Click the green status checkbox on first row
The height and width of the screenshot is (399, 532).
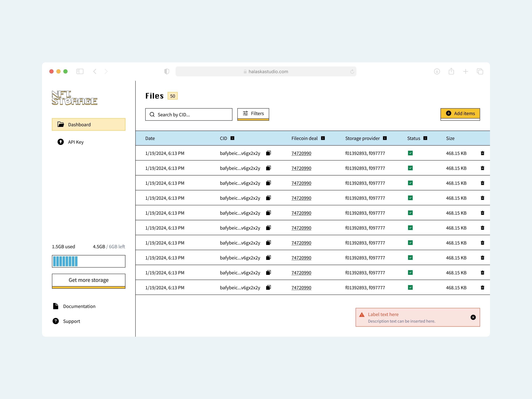click(410, 153)
